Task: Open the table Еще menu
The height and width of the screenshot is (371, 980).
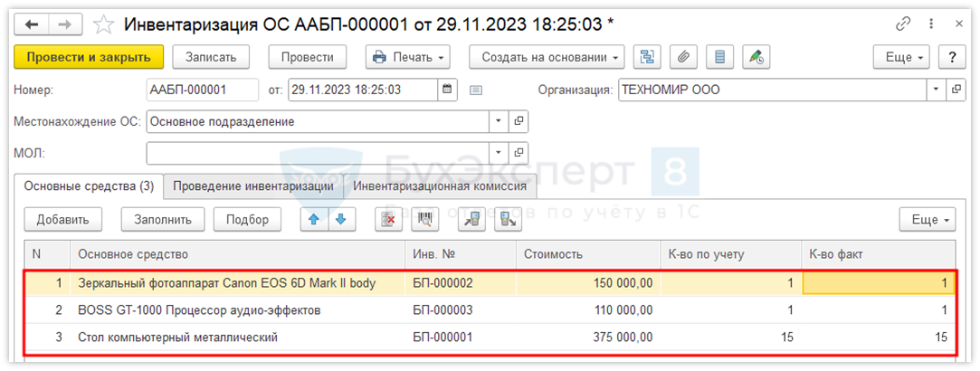Action: (x=928, y=219)
